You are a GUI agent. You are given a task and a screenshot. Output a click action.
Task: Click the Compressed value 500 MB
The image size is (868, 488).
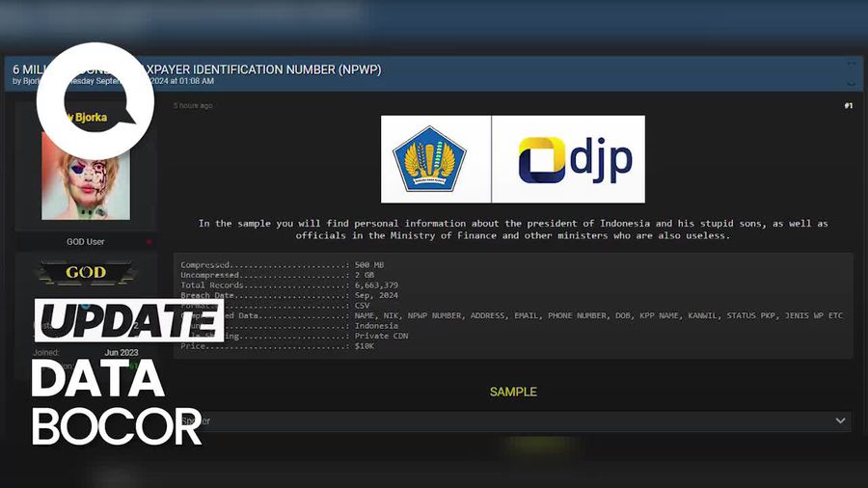[369, 265]
